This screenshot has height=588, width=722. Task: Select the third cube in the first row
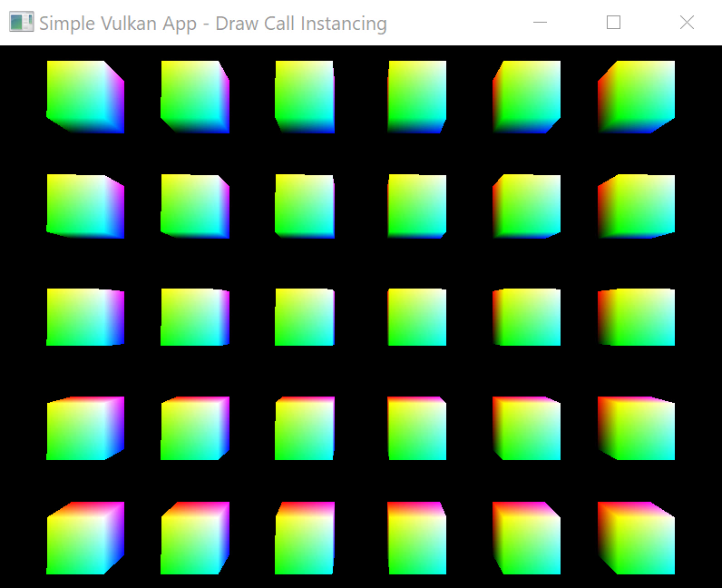tap(305, 97)
